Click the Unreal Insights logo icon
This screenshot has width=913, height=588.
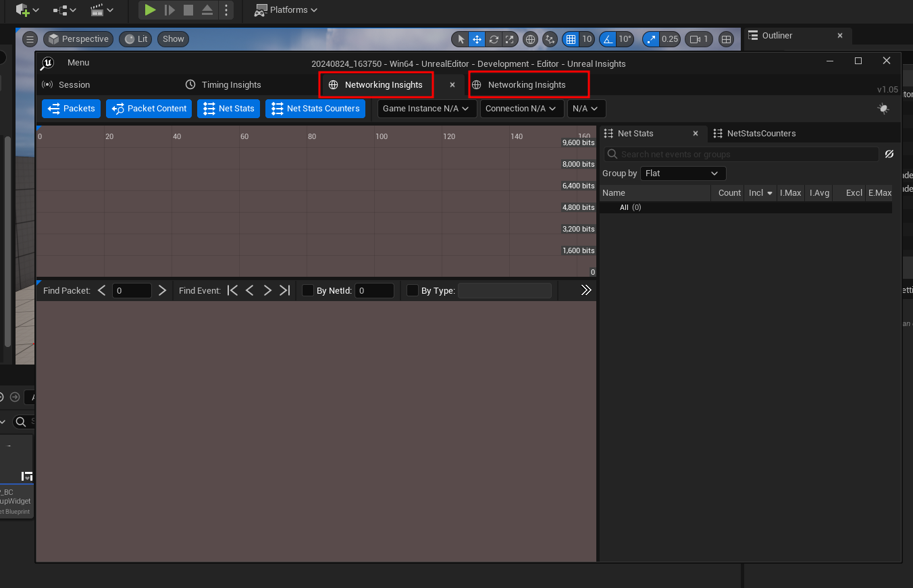47,63
